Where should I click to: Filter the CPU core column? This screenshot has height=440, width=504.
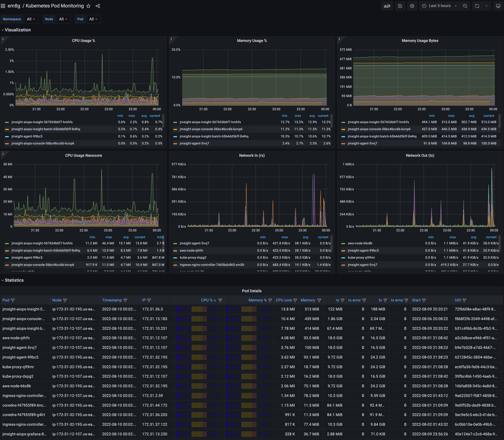click(x=295, y=300)
